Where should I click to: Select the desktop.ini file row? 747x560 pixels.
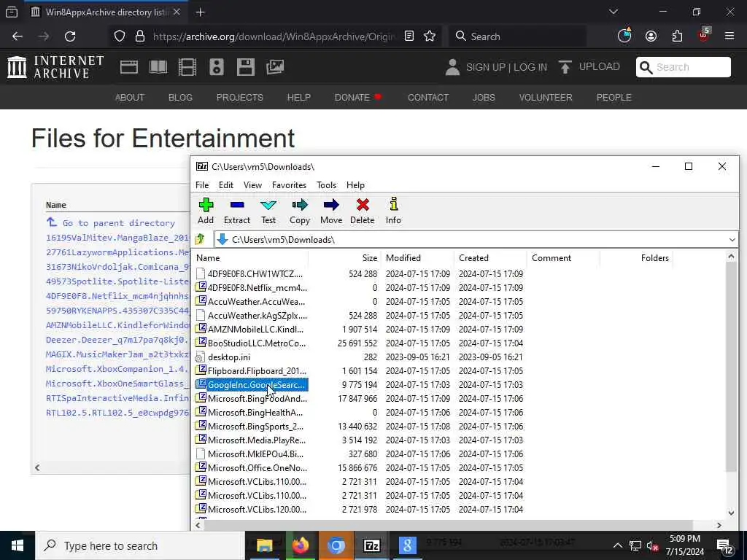(x=228, y=357)
